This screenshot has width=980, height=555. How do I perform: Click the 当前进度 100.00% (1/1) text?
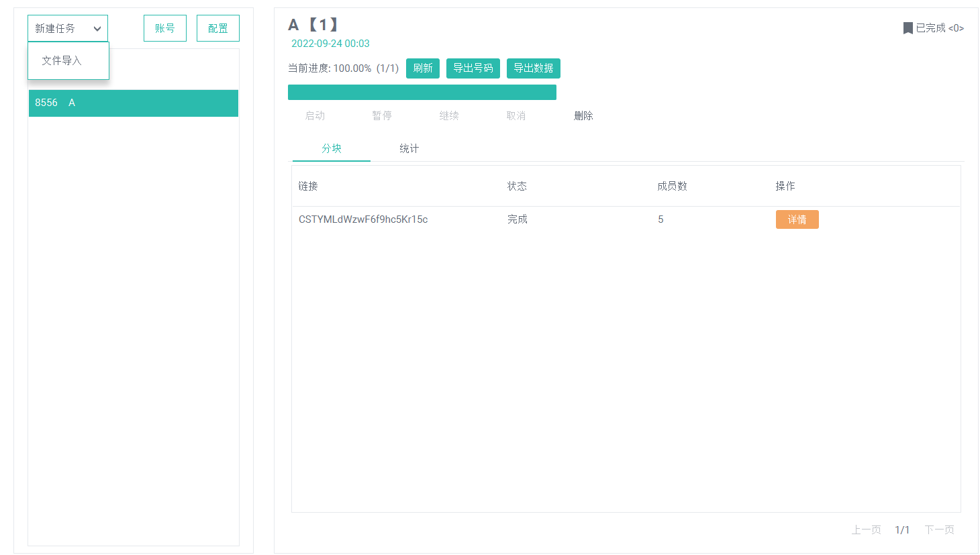[x=343, y=68]
